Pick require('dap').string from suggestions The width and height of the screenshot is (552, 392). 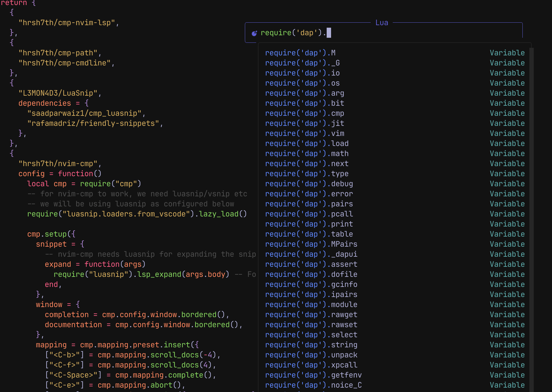pos(311,345)
